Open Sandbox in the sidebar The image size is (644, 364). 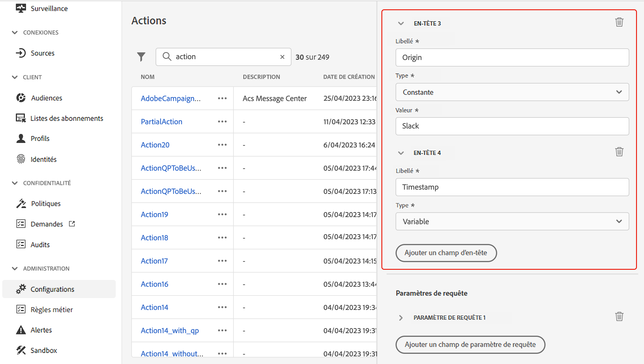point(44,350)
